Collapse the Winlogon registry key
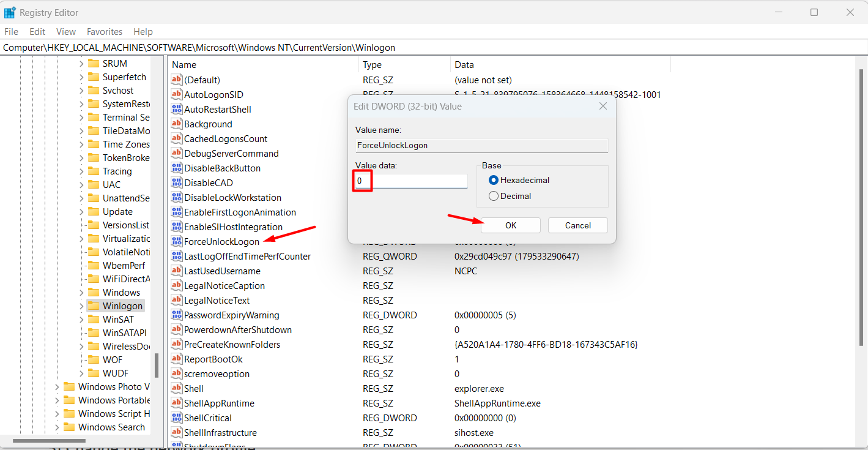Image resolution: width=868 pixels, height=450 pixels. pyautogui.click(x=82, y=306)
